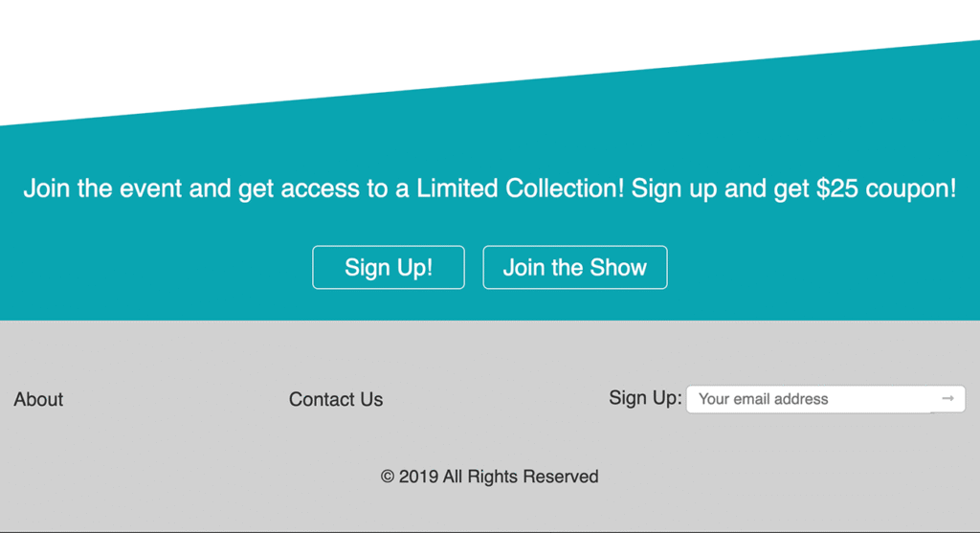Click the white area above teal banner
This screenshot has width=980, height=533.
[287, 48]
